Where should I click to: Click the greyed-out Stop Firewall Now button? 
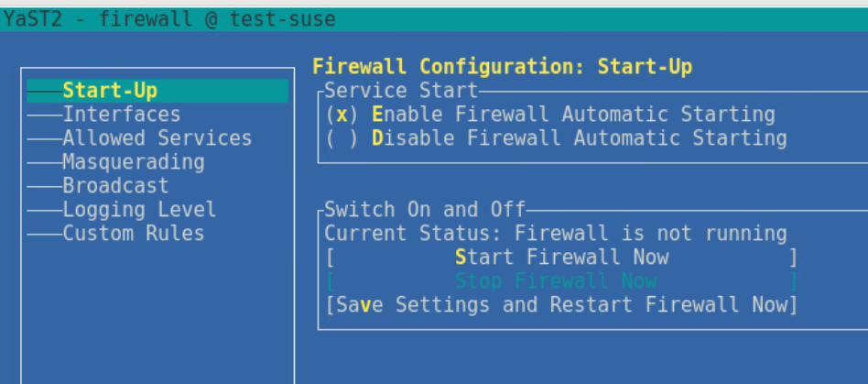point(561,281)
